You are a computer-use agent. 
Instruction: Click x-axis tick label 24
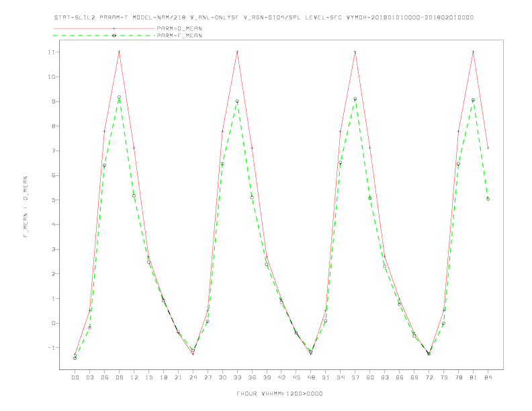pyautogui.click(x=193, y=377)
